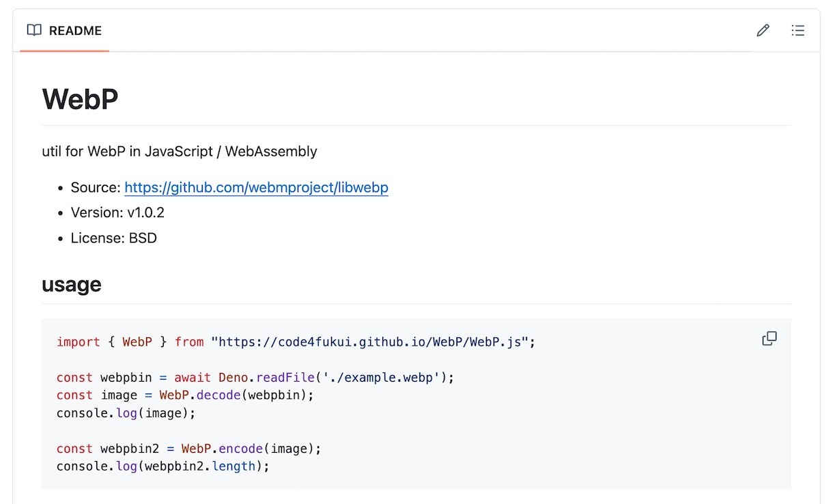Click the Source label in the list
This screenshot has height=504, width=833.
pyautogui.click(x=96, y=188)
